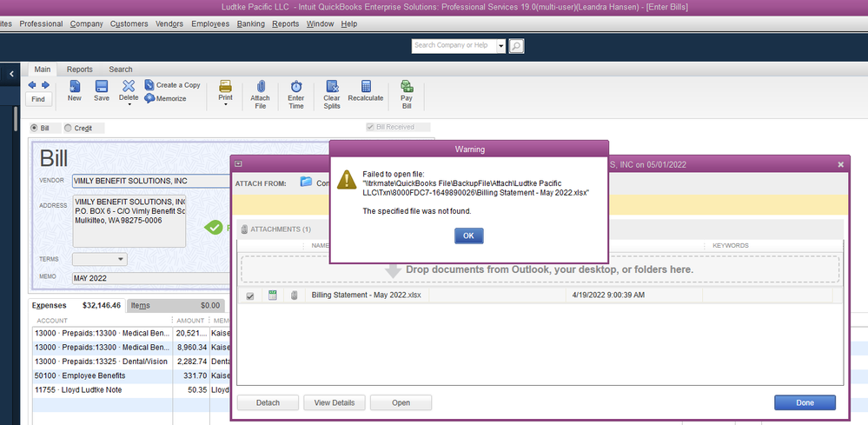Open the Print dropdown arrow
The width and height of the screenshot is (868, 425).
225,104
